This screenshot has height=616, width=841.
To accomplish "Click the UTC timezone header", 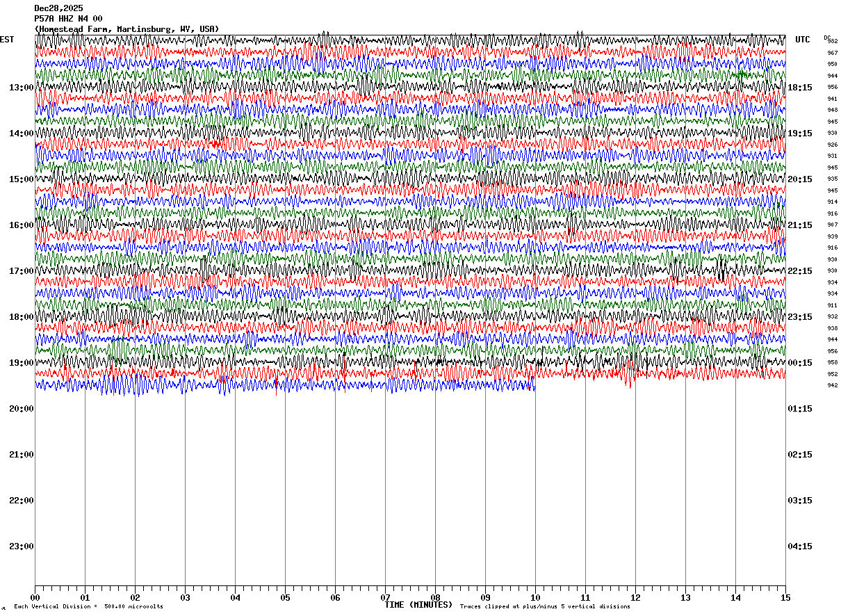I will coord(803,40).
